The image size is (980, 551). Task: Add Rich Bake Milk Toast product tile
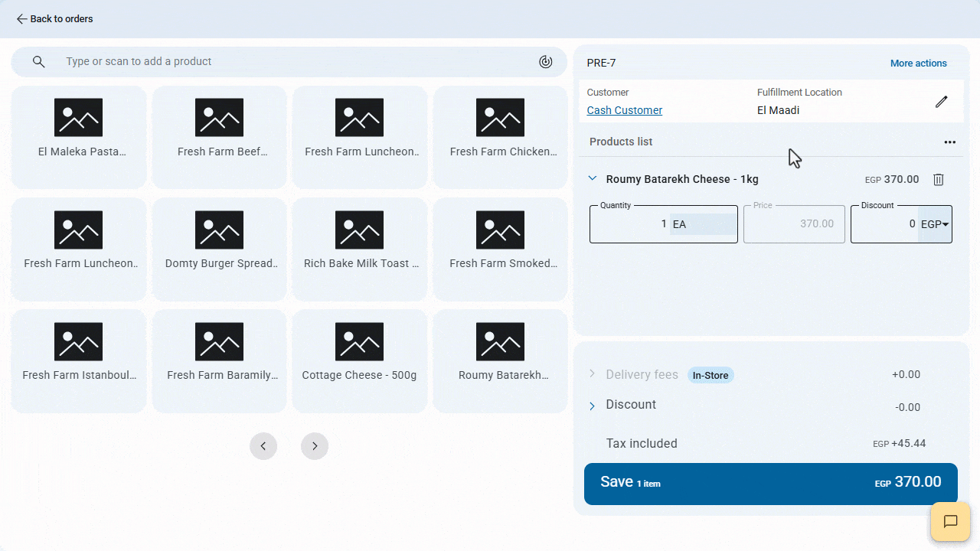(359, 249)
